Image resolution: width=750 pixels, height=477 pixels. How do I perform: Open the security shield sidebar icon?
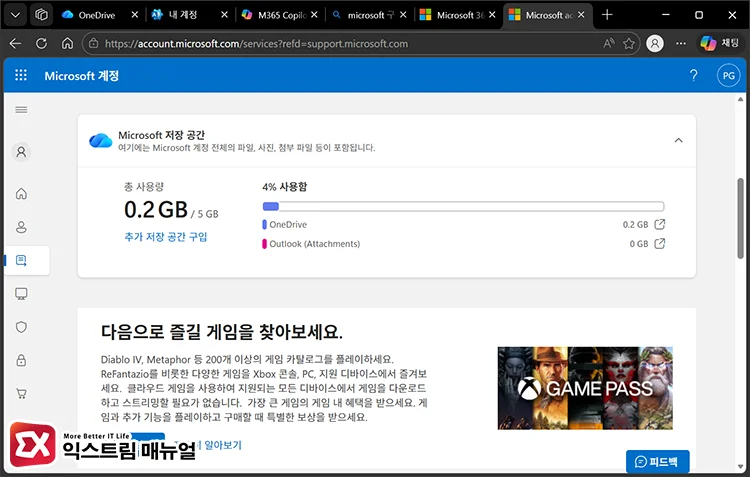pyautogui.click(x=21, y=327)
